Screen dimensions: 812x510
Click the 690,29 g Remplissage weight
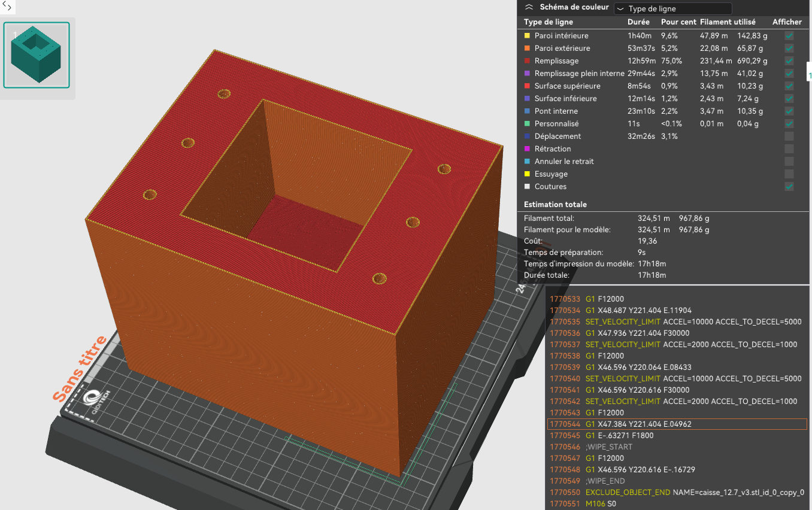pos(753,61)
